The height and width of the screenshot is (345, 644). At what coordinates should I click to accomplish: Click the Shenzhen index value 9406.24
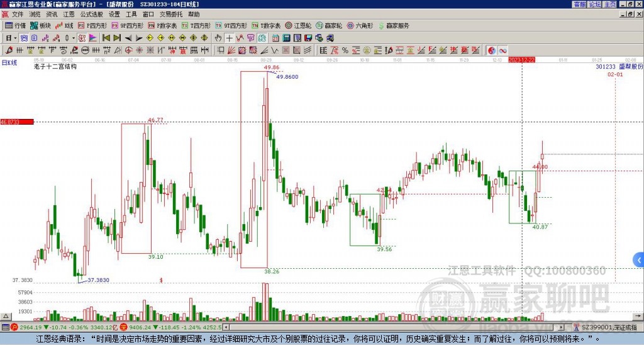(x=140, y=327)
